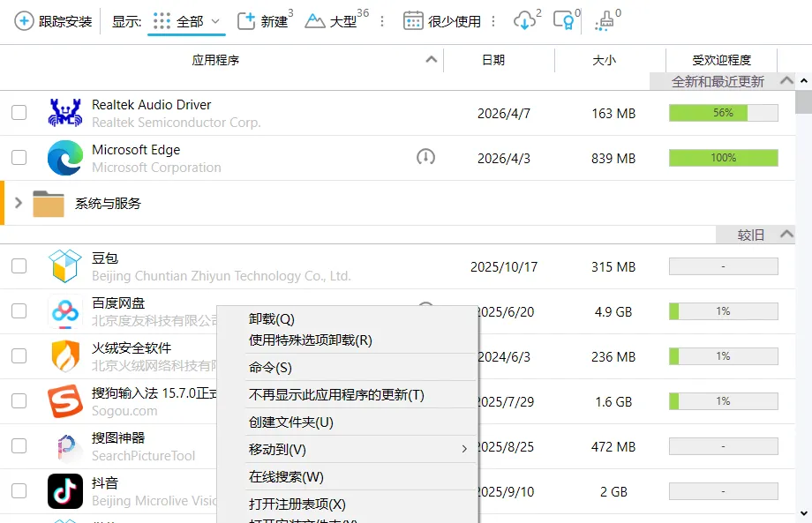
Task: Click the Microsoft Edge update indicator icon
Action: pyautogui.click(x=425, y=156)
